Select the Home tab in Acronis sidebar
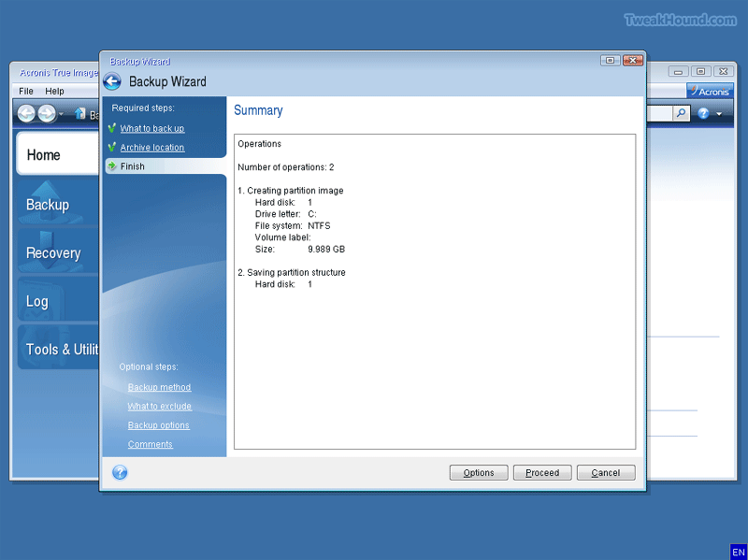748x560 pixels. pos(58,154)
